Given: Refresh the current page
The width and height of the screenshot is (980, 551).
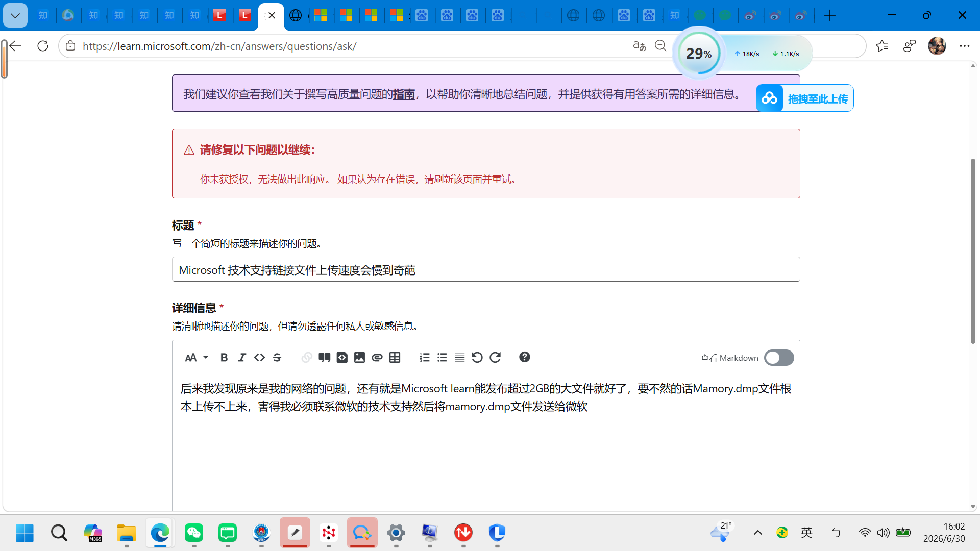Looking at the screenshot, I should pyautogui.click(x=43, y=46).
